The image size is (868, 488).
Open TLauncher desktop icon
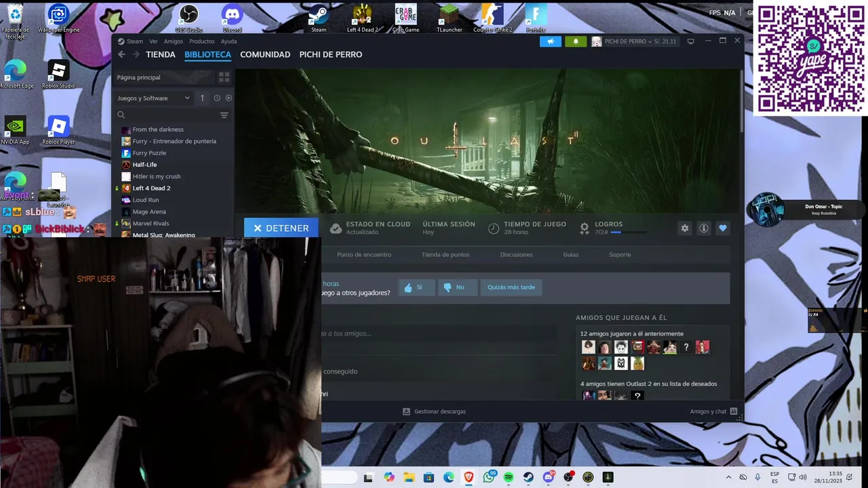pos(449,18)
